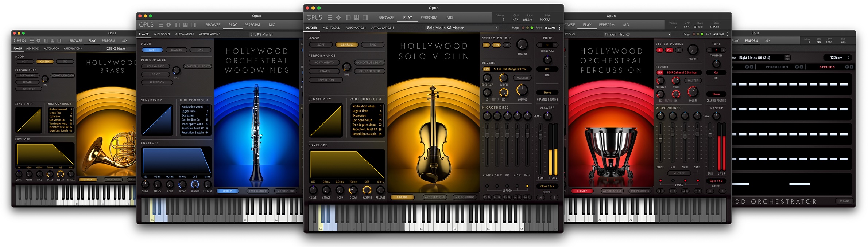Adjust HC filter knob in Solo Violin
This screenshot has height=247, width=868.
coord(504,93)
